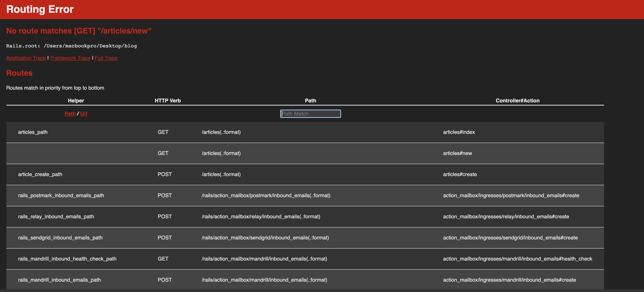Click the mandrill inbound_emails#create action
The height and width of the screenshot is (292, 644).
pos(510,280)
